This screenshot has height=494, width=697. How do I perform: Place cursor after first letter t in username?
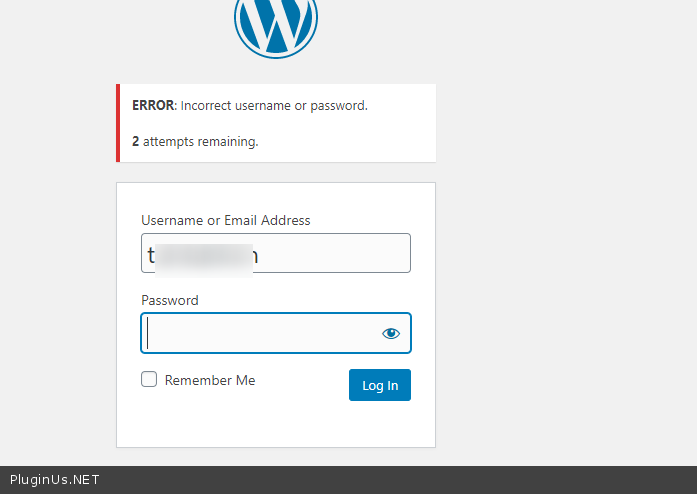coord(156,255)
